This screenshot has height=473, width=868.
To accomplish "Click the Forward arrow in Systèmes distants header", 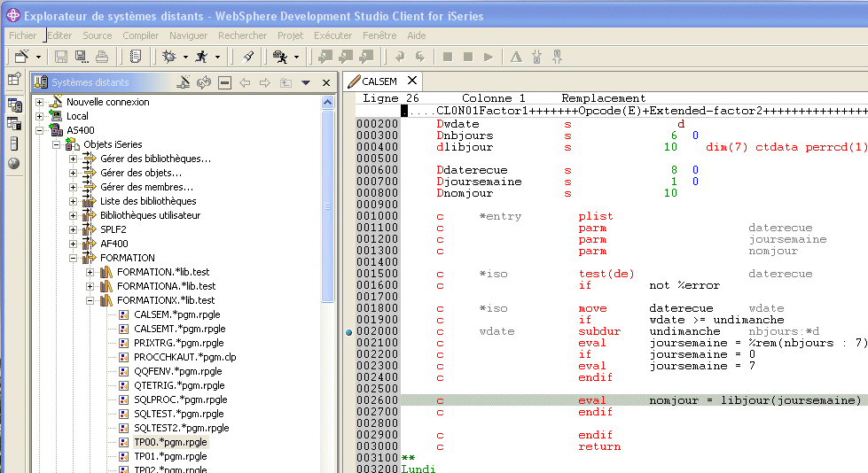I will pyautogui.click(x=264, y=83).
